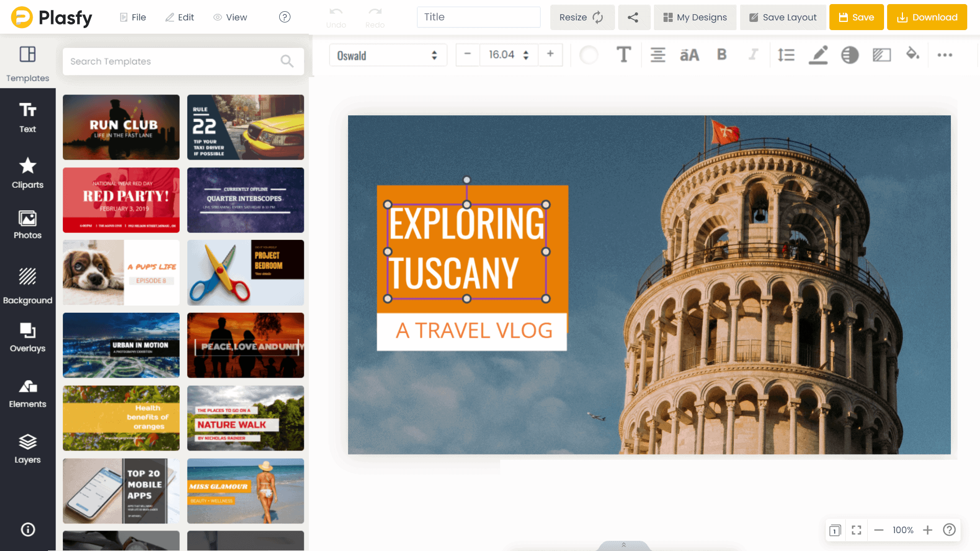Open the View menu
The height and width of the screenshot is (551, 980).
click(x=230, y=17)
